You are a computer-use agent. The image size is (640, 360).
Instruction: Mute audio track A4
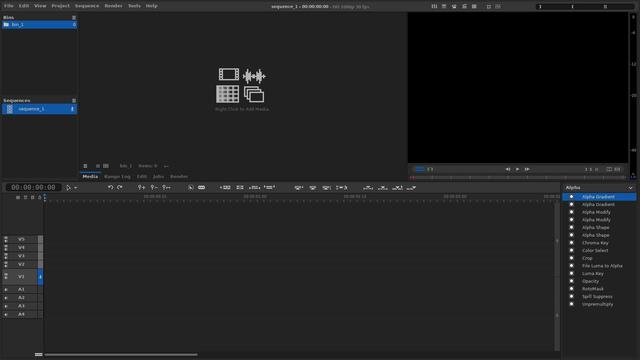6,315
